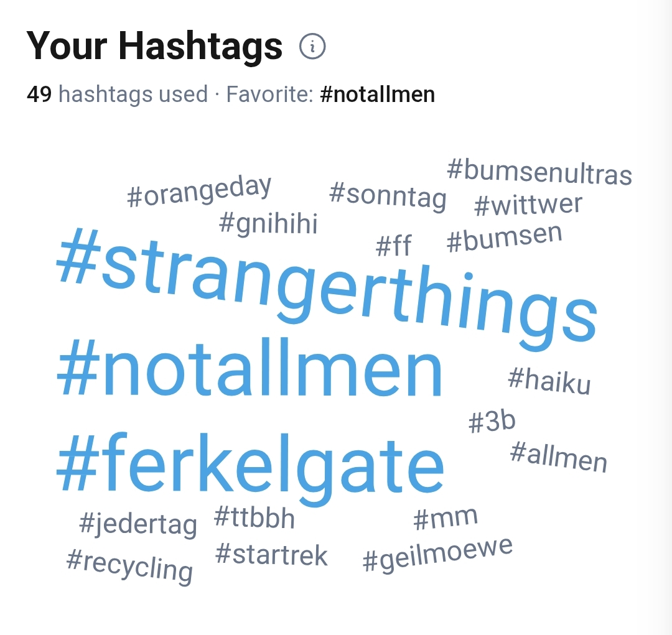Select the #geilmoewe hashtag
Image resolution: width=672 pixels, height=635 pixels.
438,555
